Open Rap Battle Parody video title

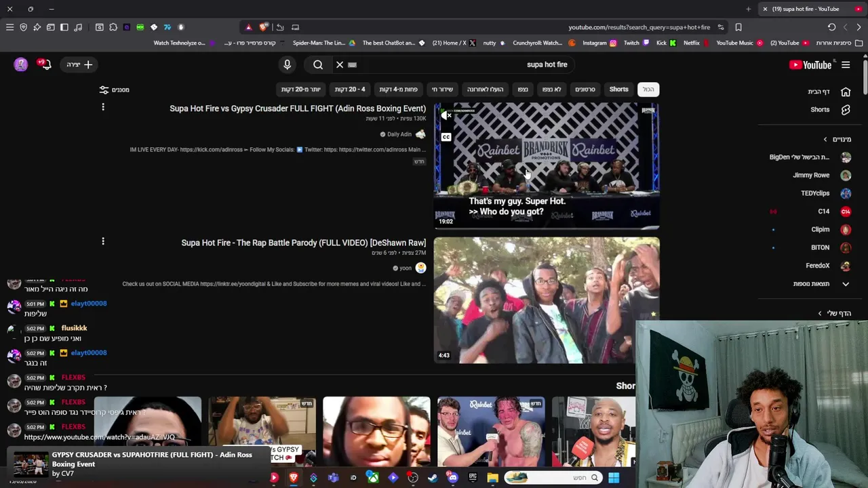tap(304, 243)
